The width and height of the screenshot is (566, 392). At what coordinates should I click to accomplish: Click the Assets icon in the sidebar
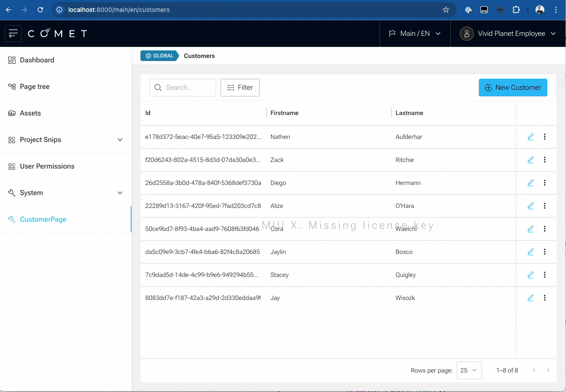(11, 113)
